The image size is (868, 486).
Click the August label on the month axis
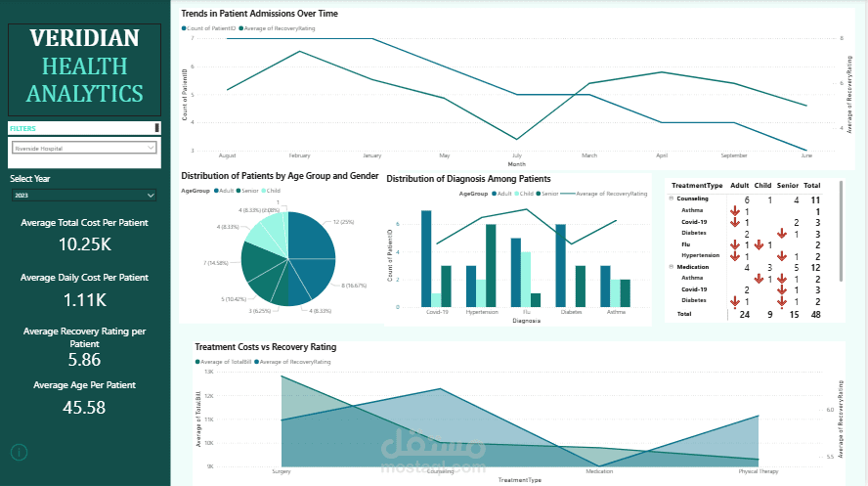[x=227, y=155]
